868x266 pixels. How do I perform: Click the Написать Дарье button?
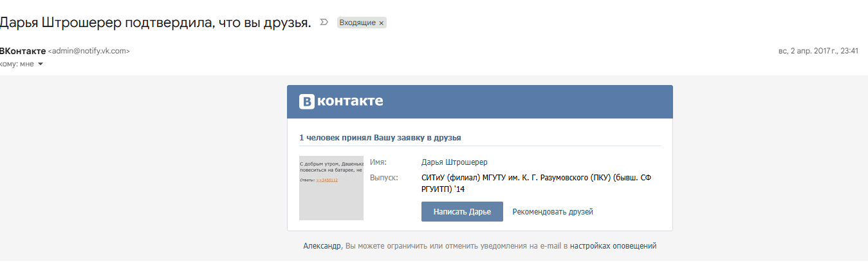click(x=462, y=211)
